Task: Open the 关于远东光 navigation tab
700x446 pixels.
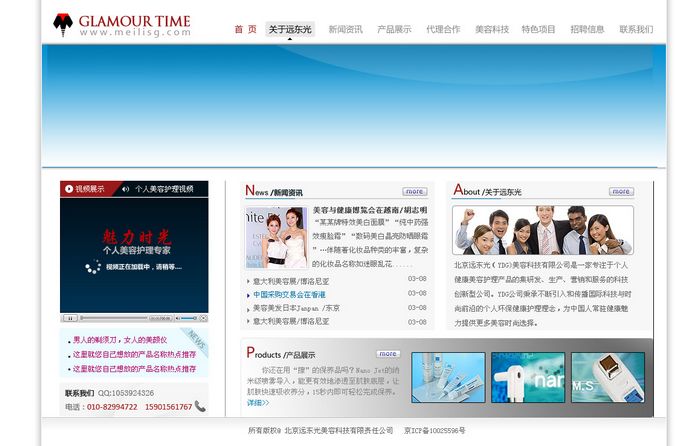Action: (290, 30)
